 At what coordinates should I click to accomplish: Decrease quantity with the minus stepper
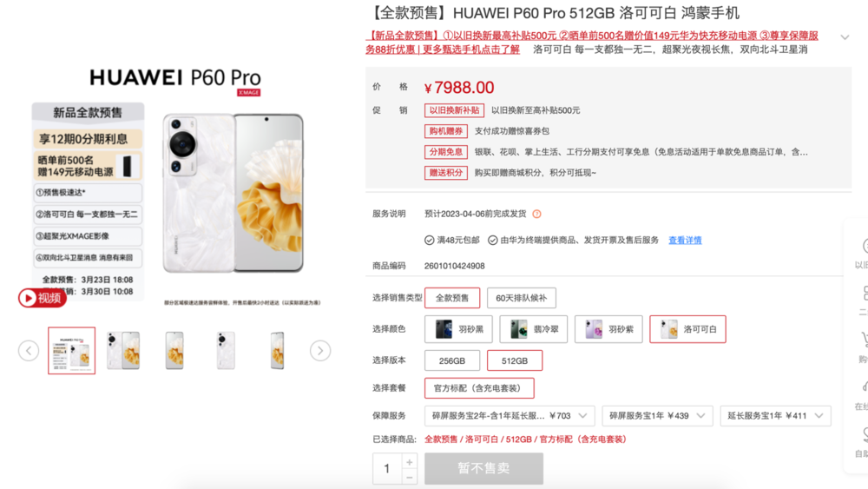pyautogui.click(x=410, y=477)
